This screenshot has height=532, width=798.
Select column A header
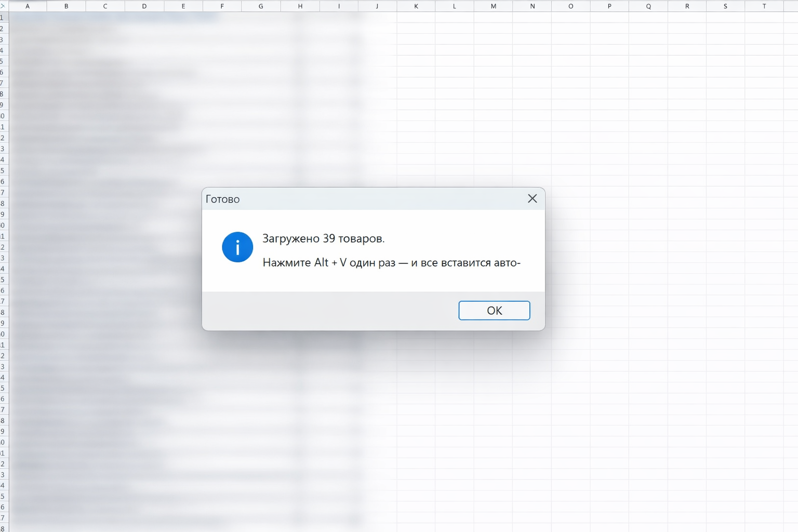click(28, 6)
